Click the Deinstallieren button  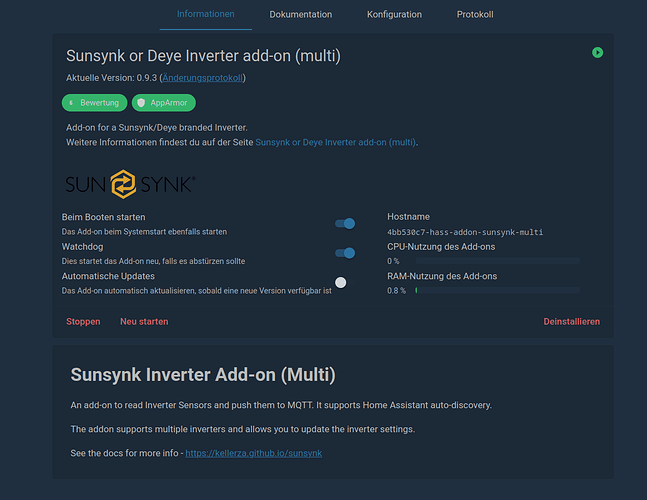(571, 322)
